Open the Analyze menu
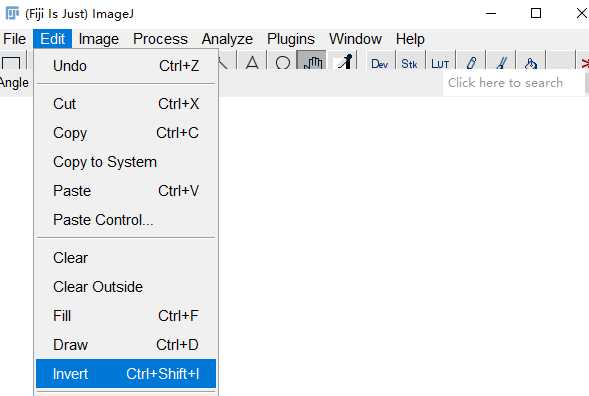 tap(227, 39)
